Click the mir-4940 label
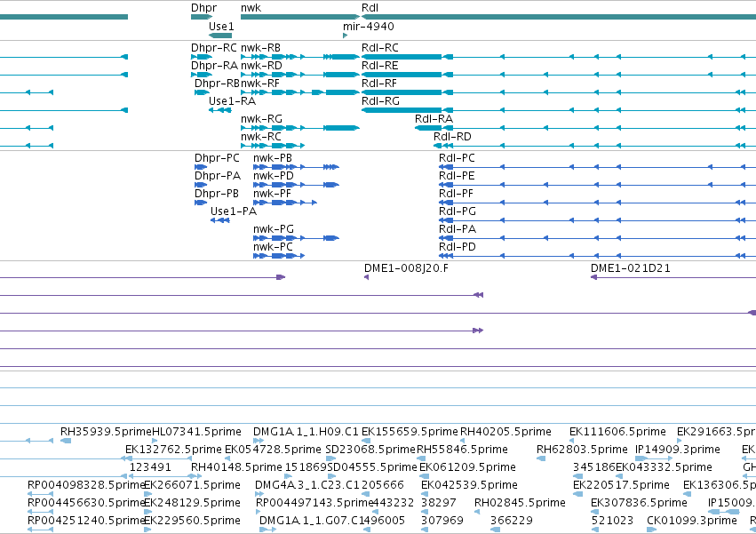 click(369, 26)
